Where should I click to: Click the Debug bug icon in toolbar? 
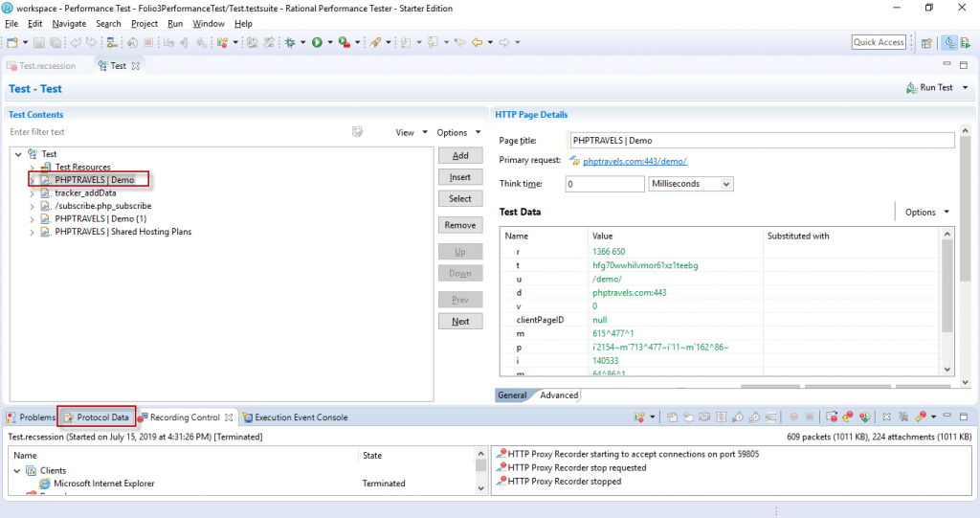click(290, 42)
